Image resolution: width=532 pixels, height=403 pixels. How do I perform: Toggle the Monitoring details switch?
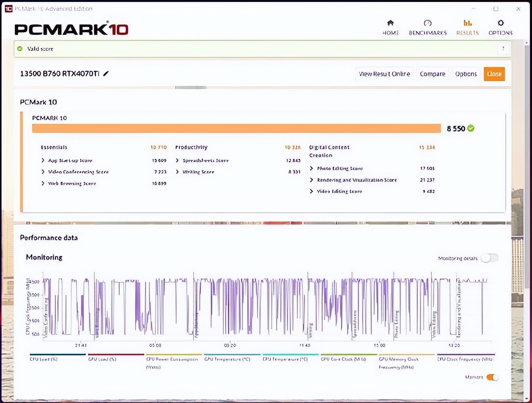[489, 258]
